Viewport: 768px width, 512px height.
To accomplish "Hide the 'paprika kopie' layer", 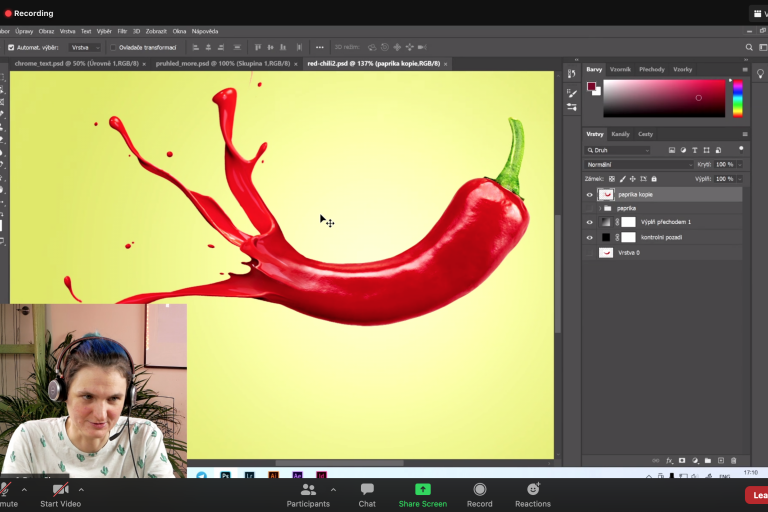I will tap(589, 195).
